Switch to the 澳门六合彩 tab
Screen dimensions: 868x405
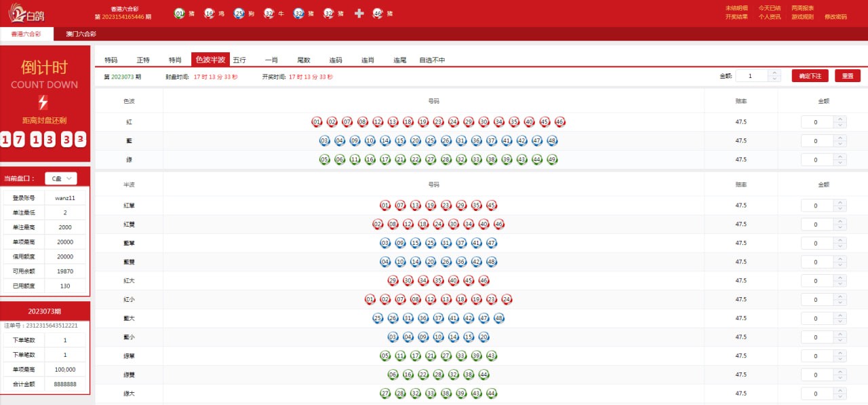pos(81,34)
